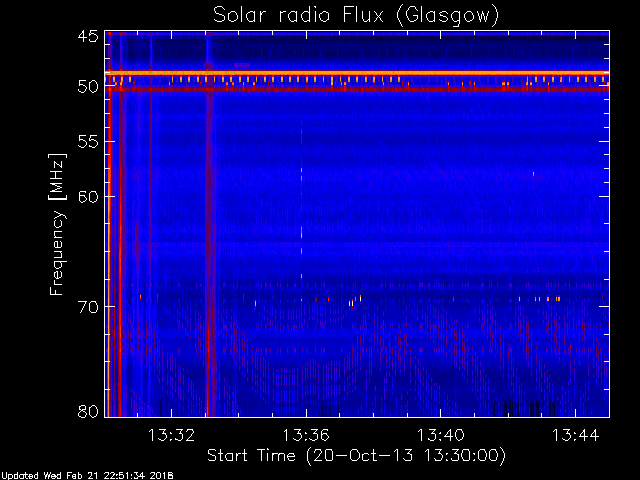This screenshot has height=480, width=640.
Task: Click the 70 MHz frequency tick label
Action: 88,307
